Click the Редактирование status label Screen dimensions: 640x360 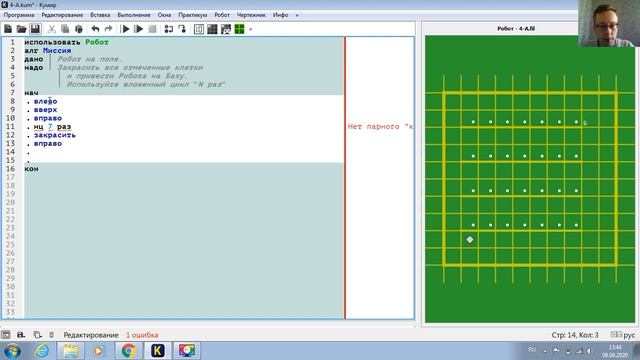pos(91,335)
